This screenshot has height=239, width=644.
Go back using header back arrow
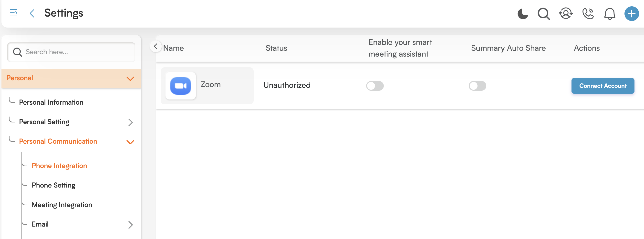pyautogui.click(x=32, y=13)
